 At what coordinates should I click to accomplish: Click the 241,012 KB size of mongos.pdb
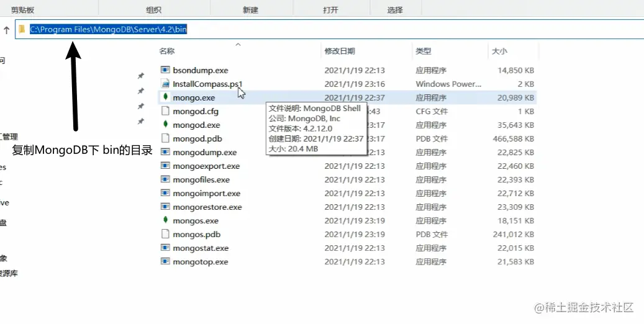click(x=514, y=235)
